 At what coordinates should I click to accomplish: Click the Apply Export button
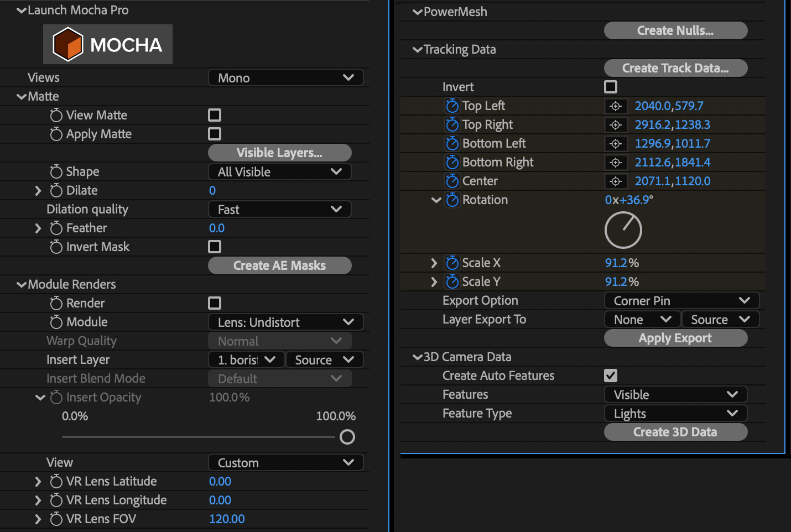click(x=676, y=338)
